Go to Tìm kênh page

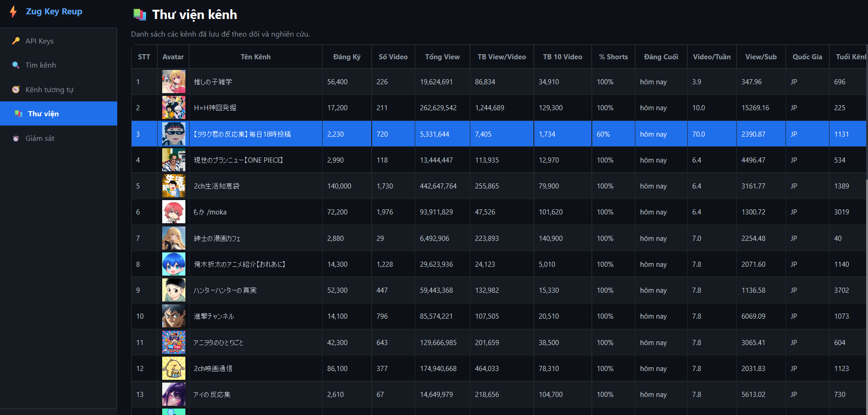tap(58, 65)
